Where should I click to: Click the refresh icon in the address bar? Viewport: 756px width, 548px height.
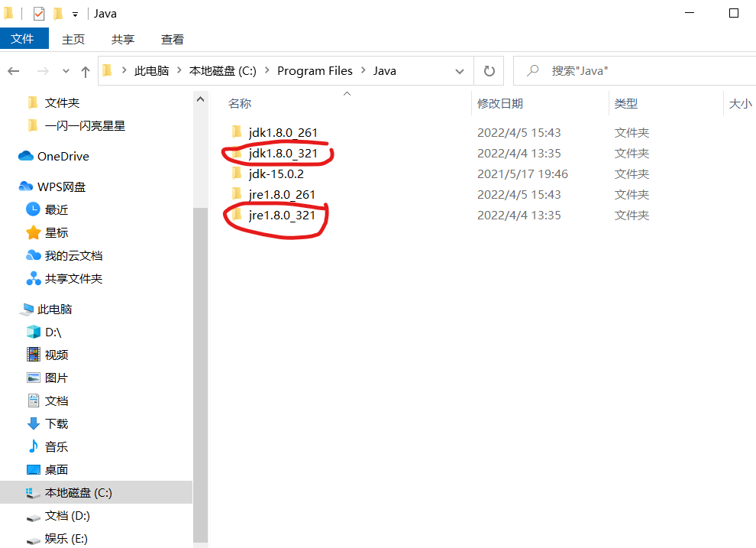click(x=489, y=70)
